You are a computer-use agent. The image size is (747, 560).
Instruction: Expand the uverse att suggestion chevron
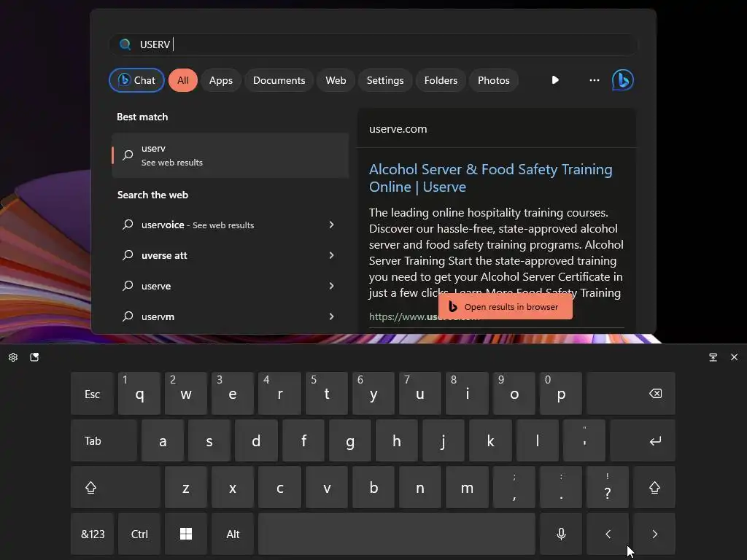tap(332, 255)
